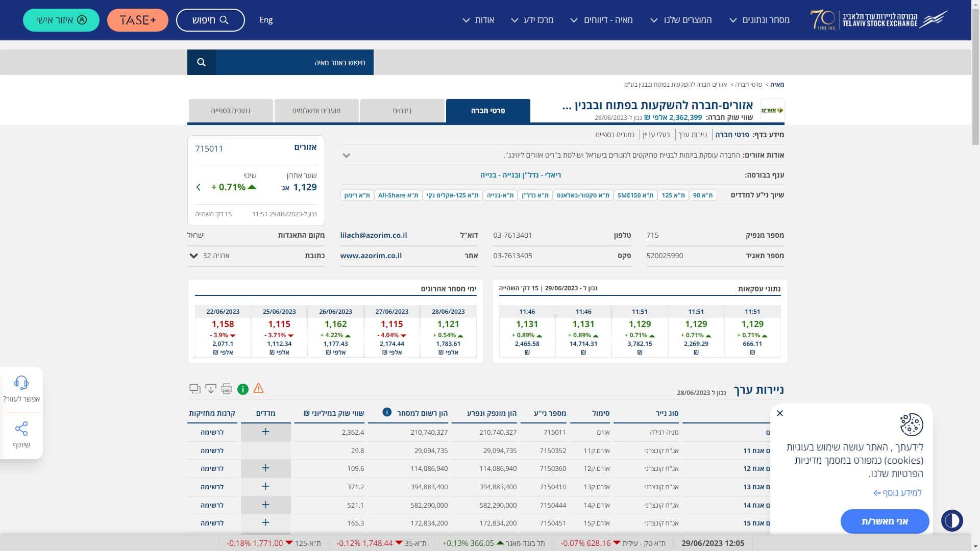
Task: Click the plus icon in the 7150444 row
Action: (x=265, y=505)
